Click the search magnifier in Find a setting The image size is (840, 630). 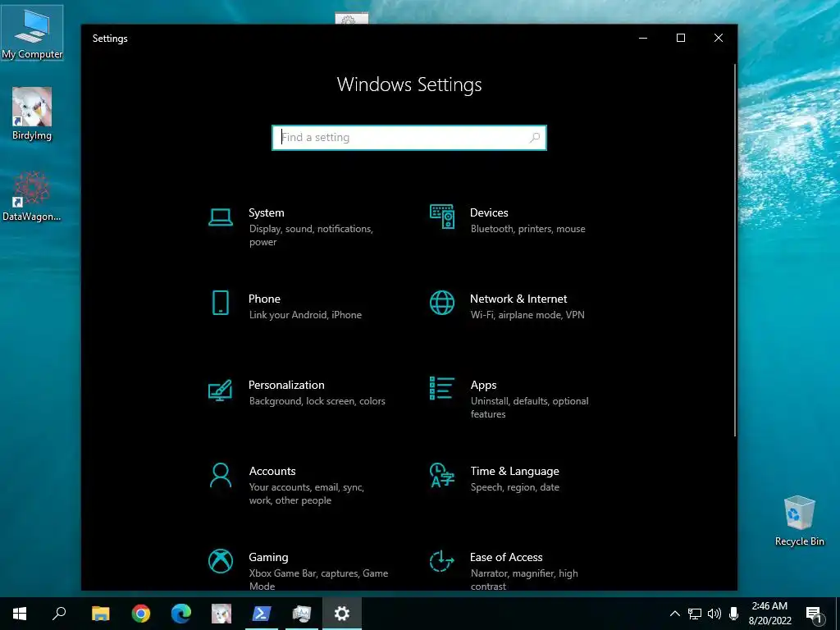tap(534, 138)
